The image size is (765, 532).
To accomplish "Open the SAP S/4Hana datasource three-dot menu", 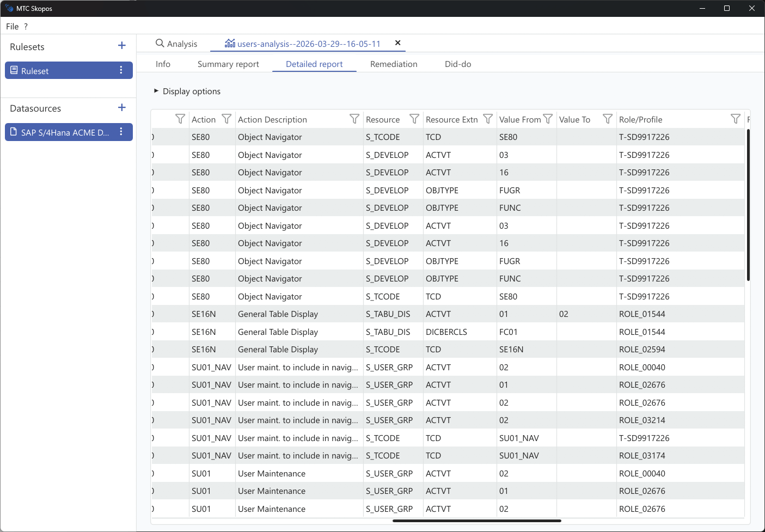I will [121, 132].
